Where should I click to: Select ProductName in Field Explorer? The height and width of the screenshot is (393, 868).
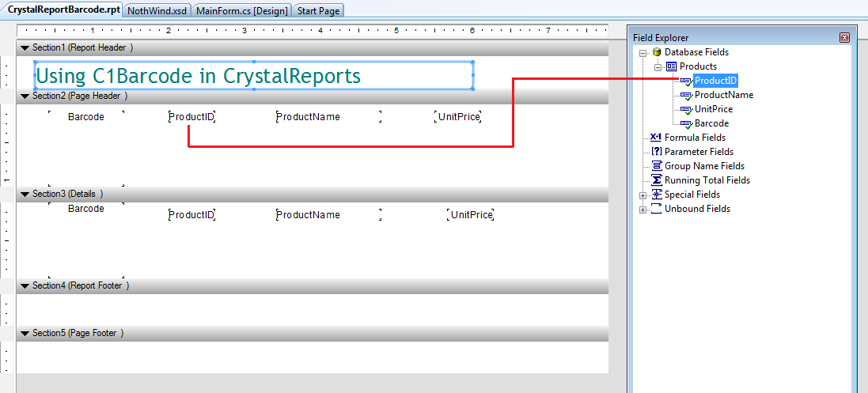pos(723,95)
